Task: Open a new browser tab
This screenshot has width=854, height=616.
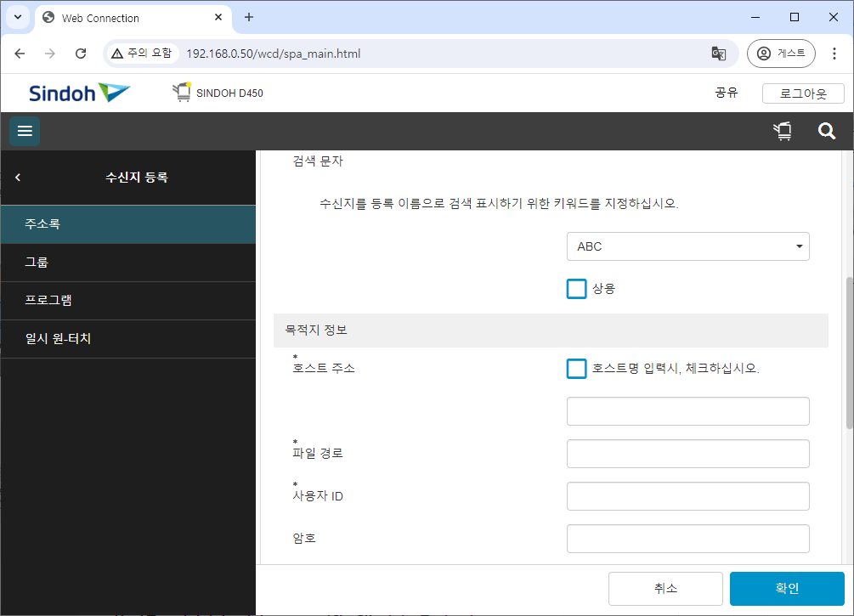Action: coord(249,18)
